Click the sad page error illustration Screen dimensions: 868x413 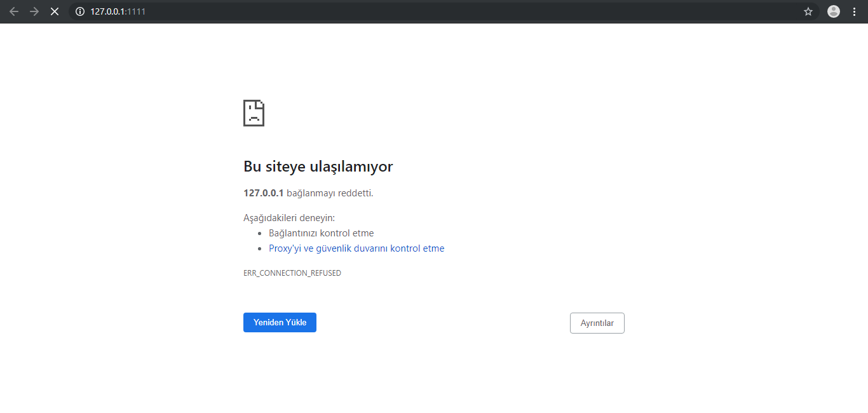tap(254, 112)
